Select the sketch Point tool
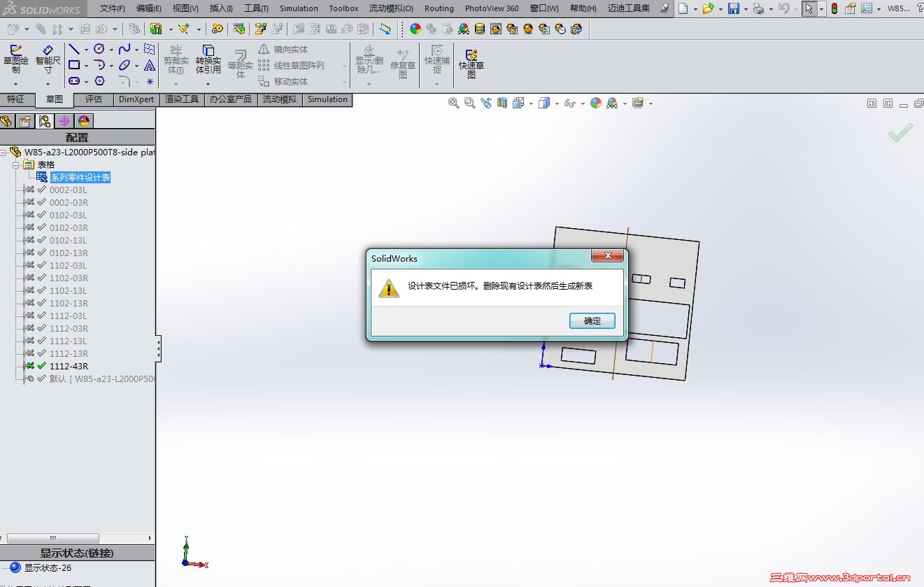The image size is (924, 587). coord(150,81)
